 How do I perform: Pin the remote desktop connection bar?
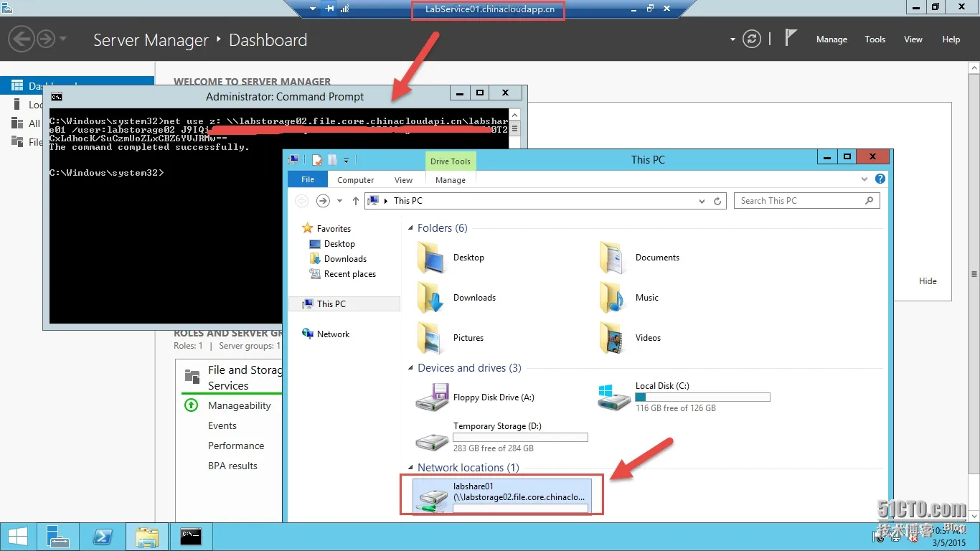coord(330,9)
